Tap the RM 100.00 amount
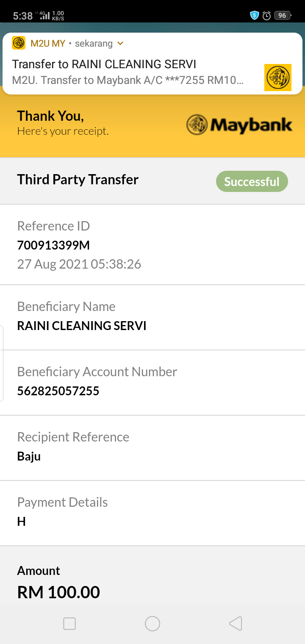This screenshot has width=305, height=644. click(58, 592)
